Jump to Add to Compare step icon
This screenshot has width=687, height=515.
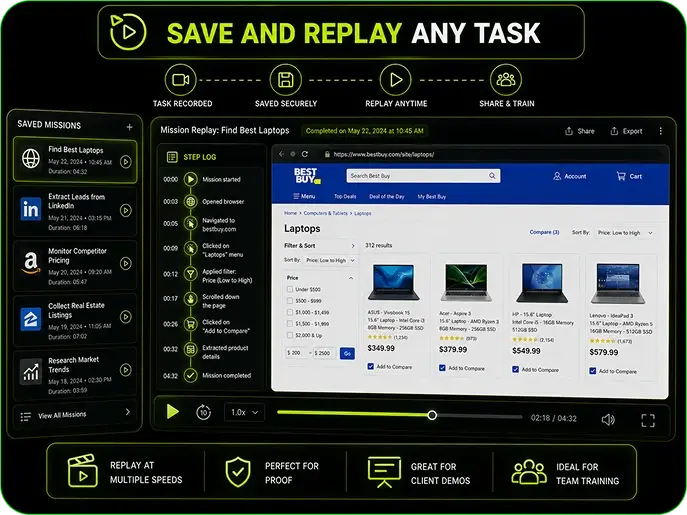(191, 324)
